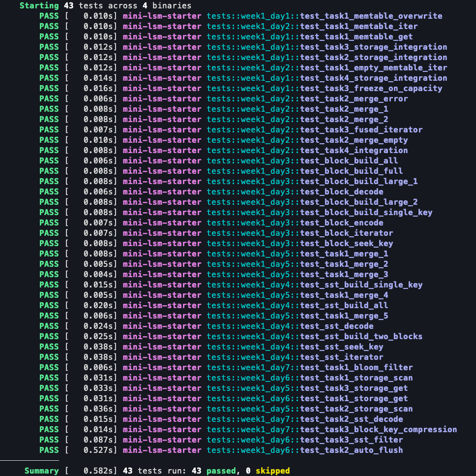476x476 pixels.
Task: Click the 0.527s duration value
Action: coord(100,450)
